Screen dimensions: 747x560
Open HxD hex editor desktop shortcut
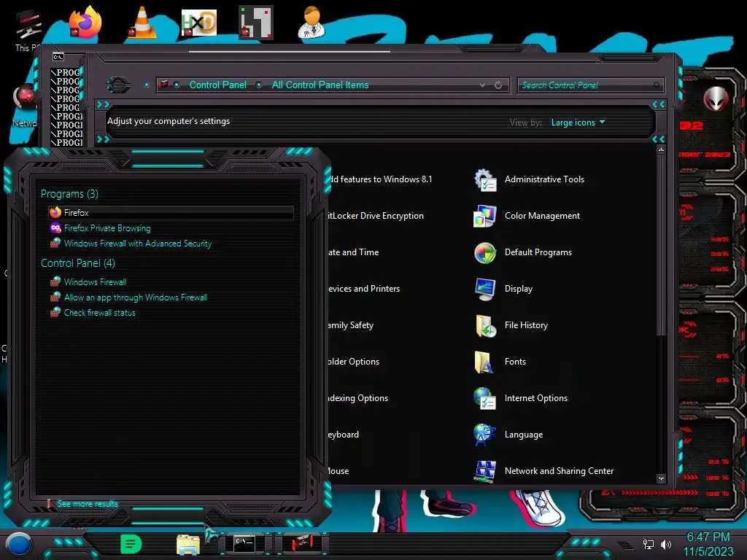pyautogui.click(x=198, y=23)
